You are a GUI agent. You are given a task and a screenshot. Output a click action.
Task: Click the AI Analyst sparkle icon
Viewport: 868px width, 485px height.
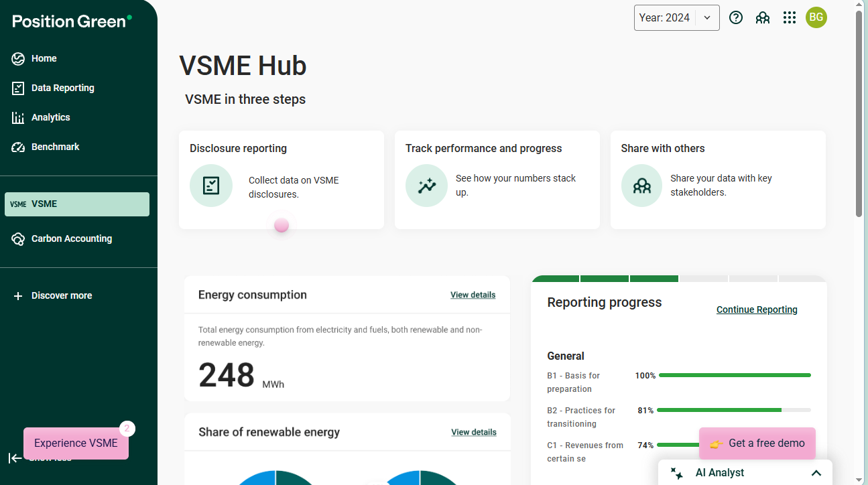(x=677, y=473)
